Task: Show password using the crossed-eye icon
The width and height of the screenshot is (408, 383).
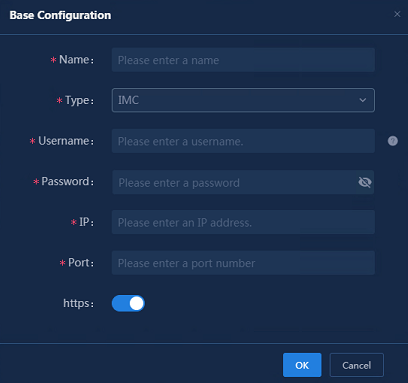Action: pyautogui.click(x=365, y=182)
